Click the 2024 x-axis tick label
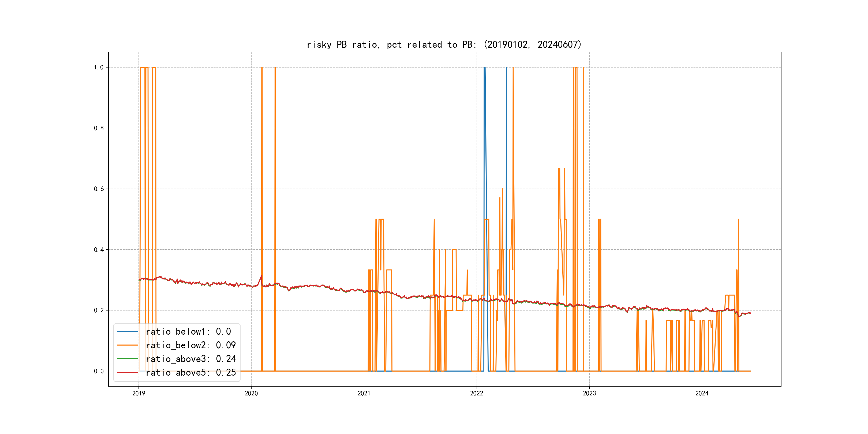868x434 pixels. 702,393
